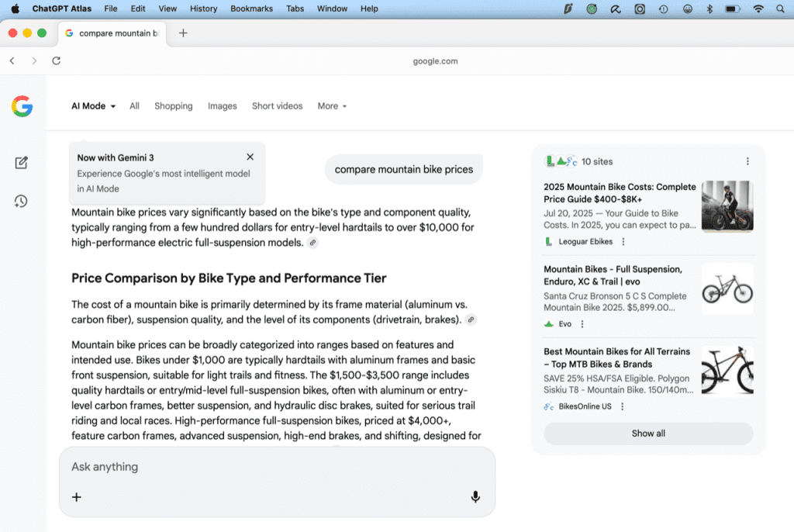Click the Google logo in sidebar
The image size is (794, 532).
(22, 106)
